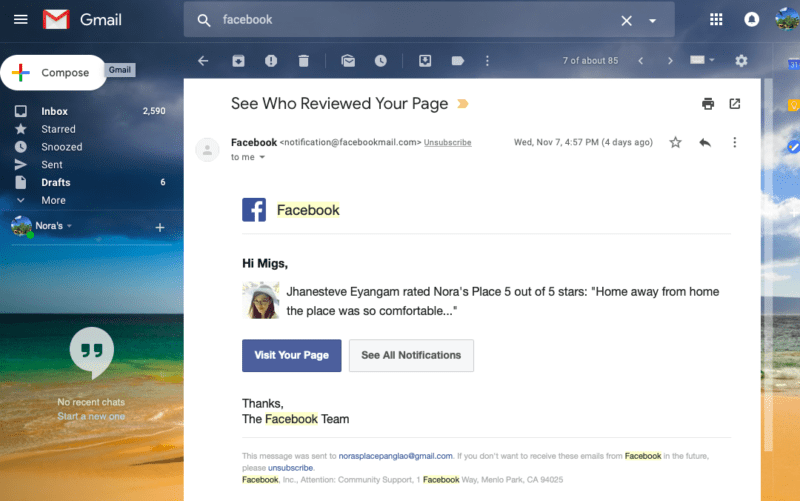800x501 pixels.
Task: Open the Inbox folder
Action: [54, 111]
